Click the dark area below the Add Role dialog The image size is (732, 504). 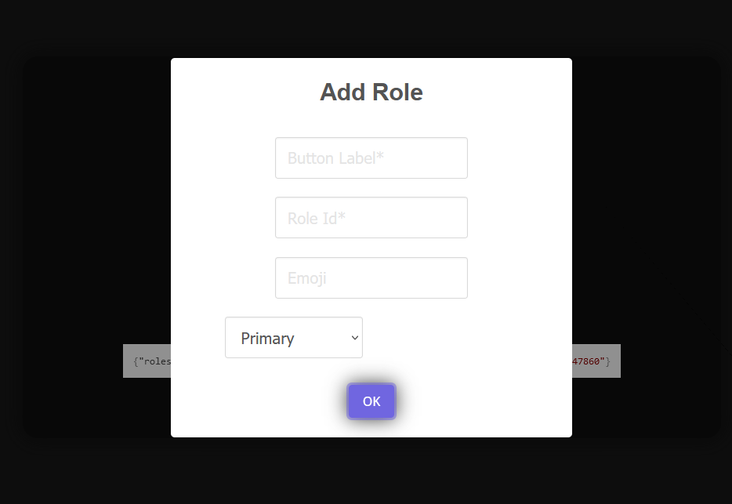371,470
